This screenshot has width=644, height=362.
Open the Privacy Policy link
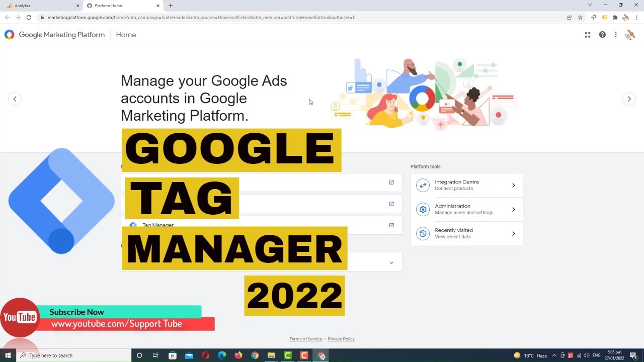click(341, 339)
